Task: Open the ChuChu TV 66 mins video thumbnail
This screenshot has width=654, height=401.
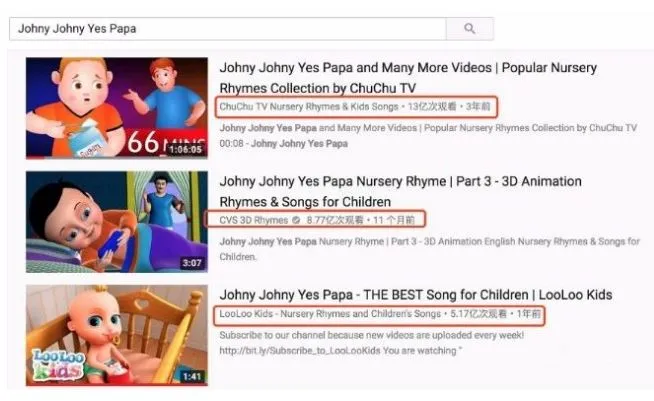Action: [117, 108]
